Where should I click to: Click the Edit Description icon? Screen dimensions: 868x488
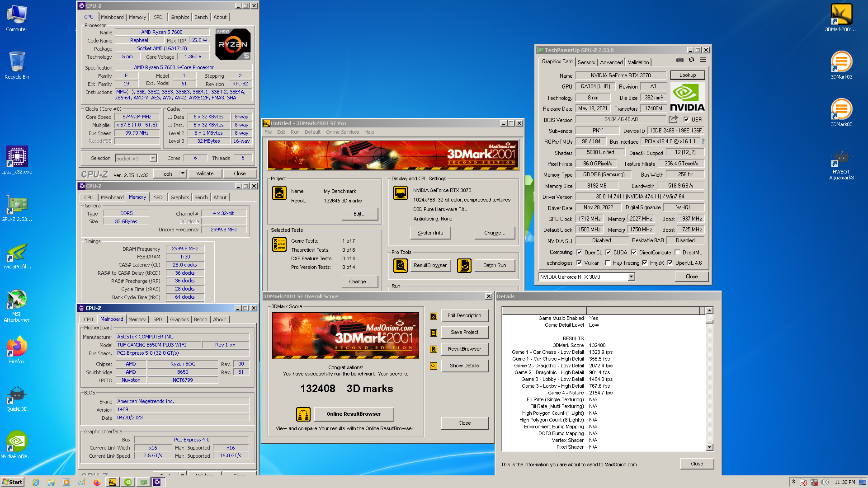433,316
